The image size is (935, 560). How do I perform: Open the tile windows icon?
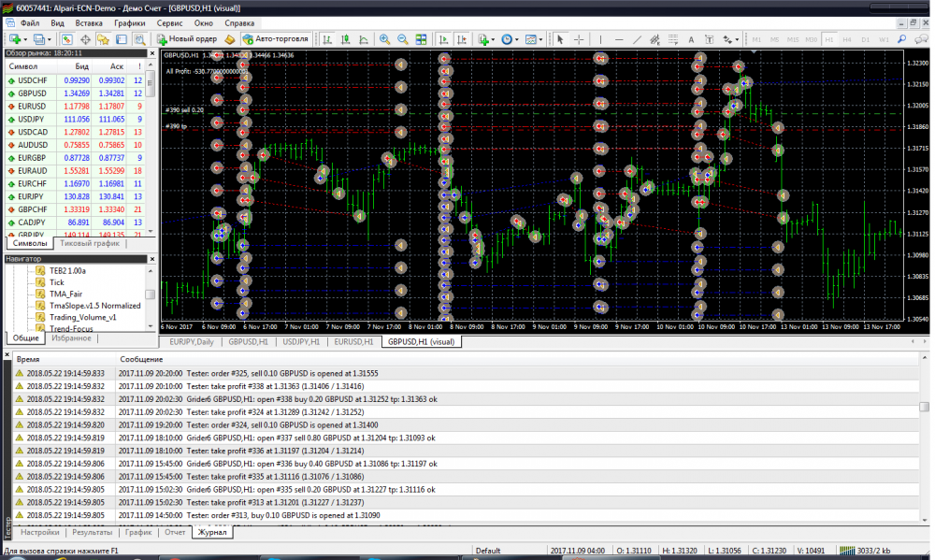coord(421,39)
